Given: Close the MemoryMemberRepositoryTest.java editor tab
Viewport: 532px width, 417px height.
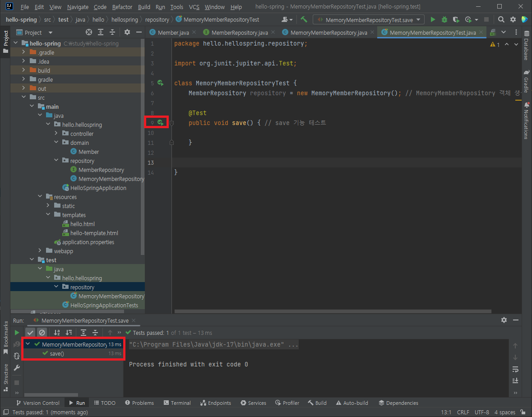Looking at the screenshot, I should click(x=481, y=32).
